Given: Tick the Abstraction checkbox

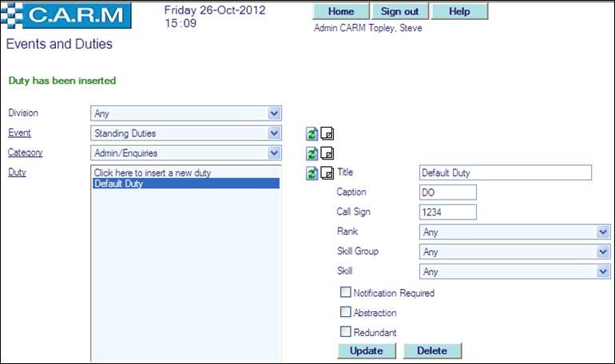Looking at the screenshot, I should click(345, 312).
